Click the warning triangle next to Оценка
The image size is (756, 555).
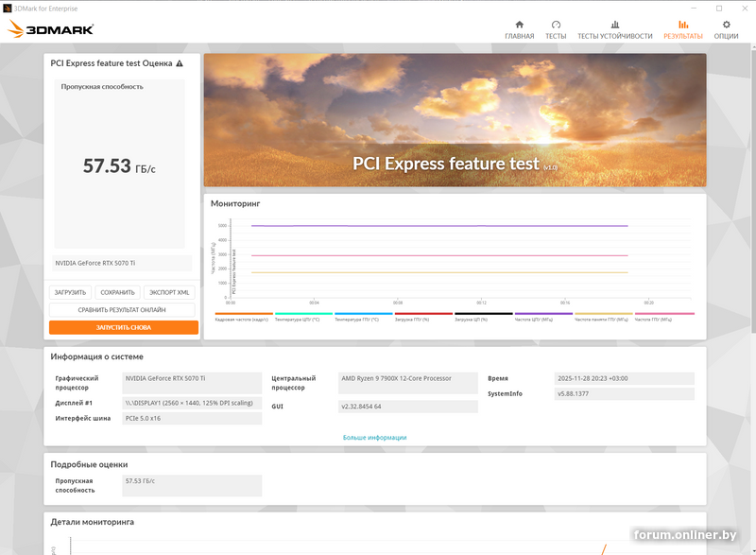[178, 63]
